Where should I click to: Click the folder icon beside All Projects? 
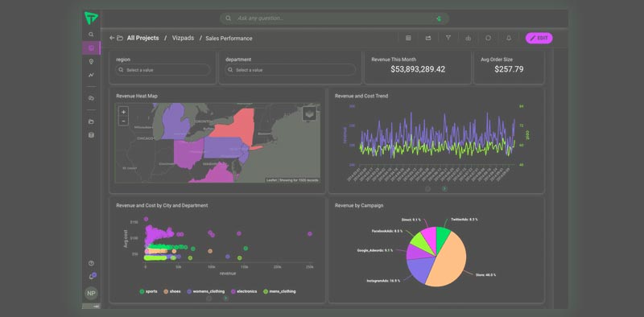point(120,38)
